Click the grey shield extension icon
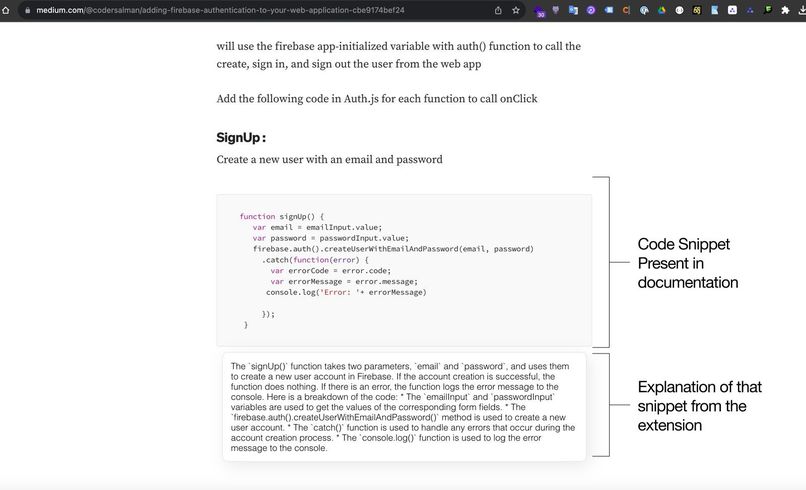 point(556,9)
